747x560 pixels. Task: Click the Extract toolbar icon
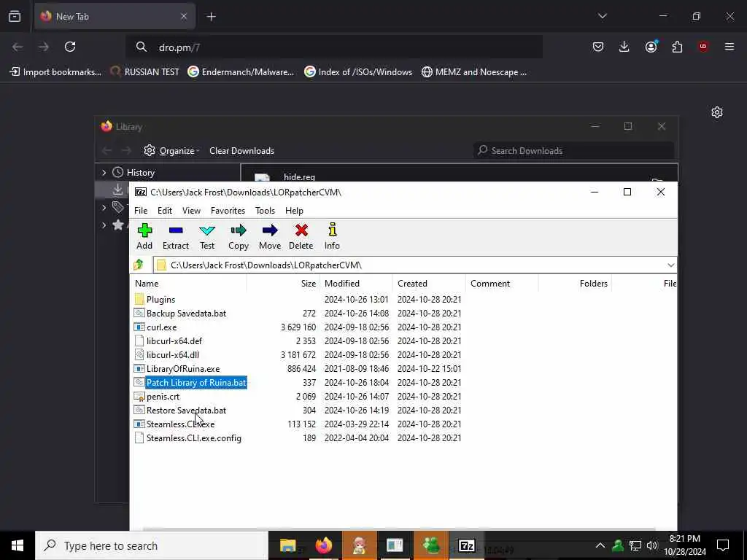(x=176, y=236)
